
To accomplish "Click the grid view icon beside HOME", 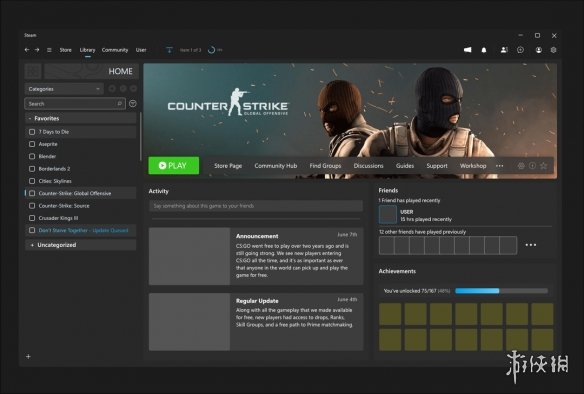I will [x=33, y=71].
